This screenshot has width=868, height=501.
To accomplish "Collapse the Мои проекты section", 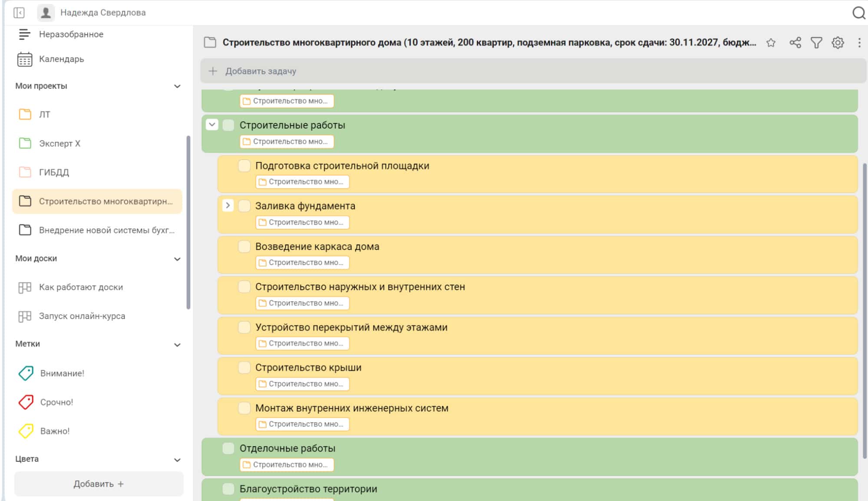I will coord(177,86).
